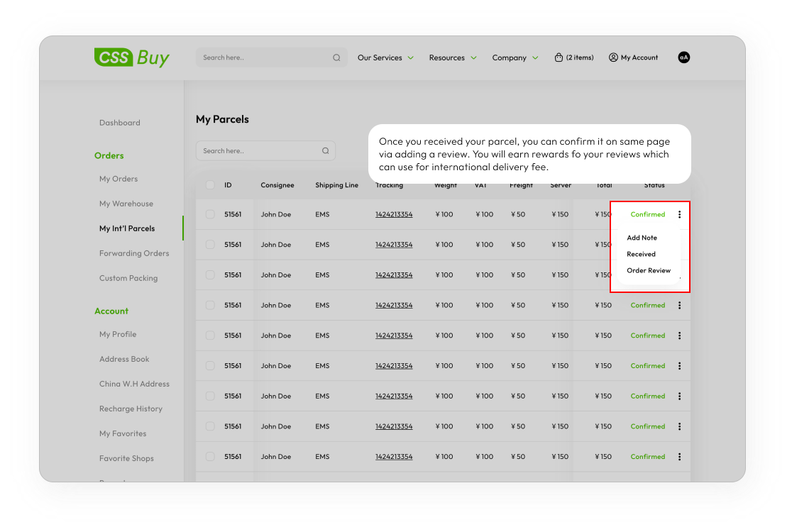Click into the My Parcels search field
This screenshot has width=792, height=532.
(x=259, y=151)
